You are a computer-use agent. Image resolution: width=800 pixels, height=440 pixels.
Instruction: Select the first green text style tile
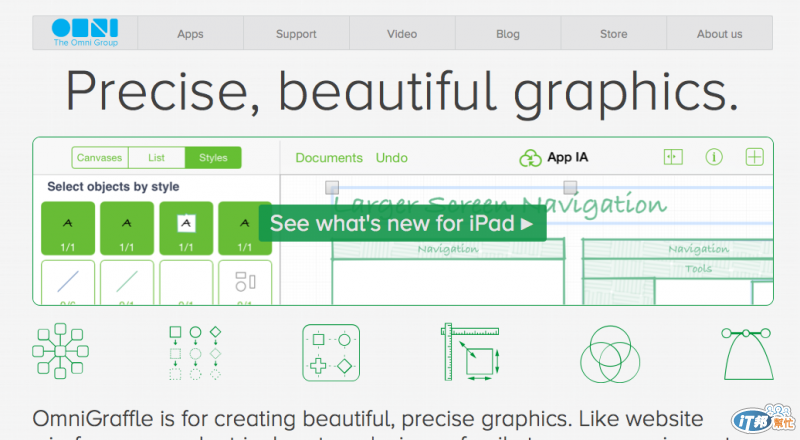click(68, 228)
